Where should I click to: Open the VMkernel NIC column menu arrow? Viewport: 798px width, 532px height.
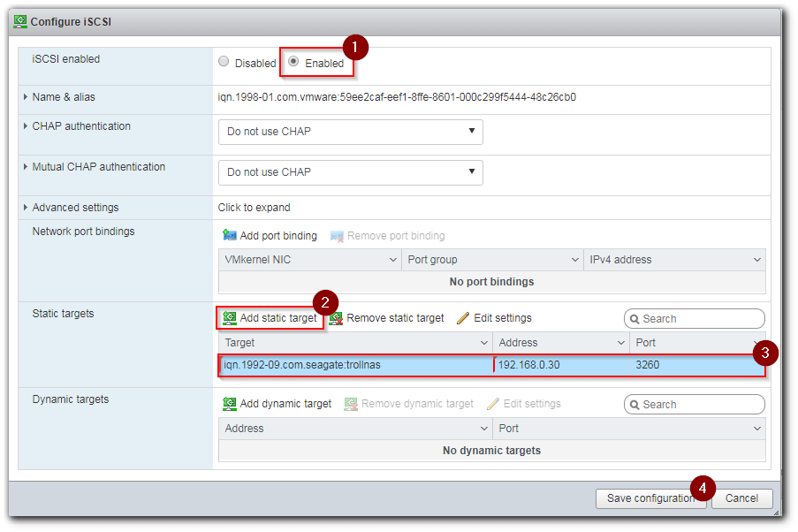pyautogui.click(x=393, y=260)
